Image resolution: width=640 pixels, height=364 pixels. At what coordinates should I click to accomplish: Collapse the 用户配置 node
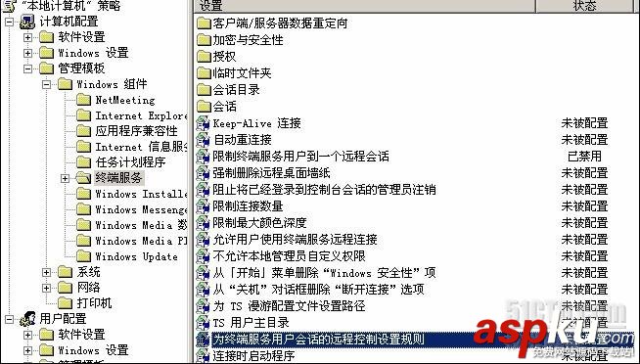coord(9,319)
